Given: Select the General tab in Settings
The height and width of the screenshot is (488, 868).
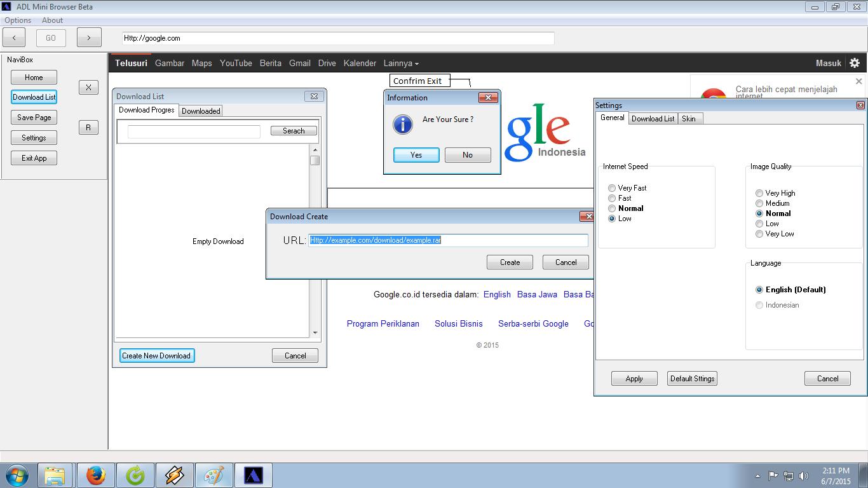Looking at the screenshot, I should [613, 118].
